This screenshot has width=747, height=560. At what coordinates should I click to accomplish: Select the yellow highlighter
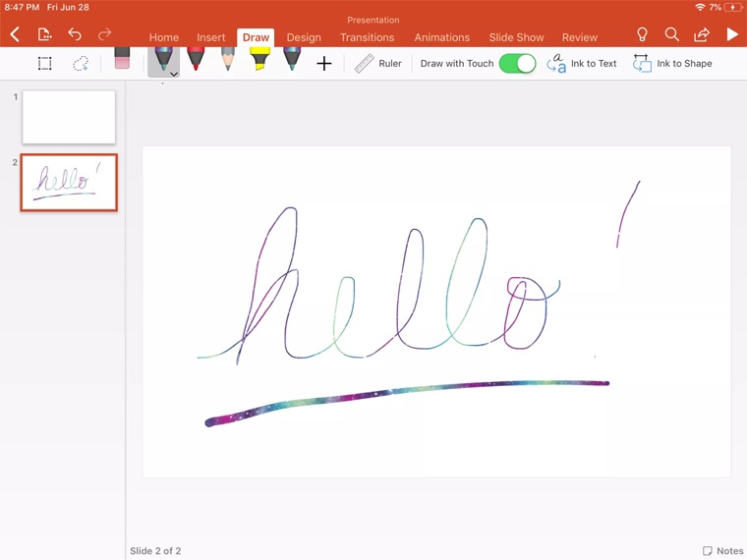pyautogui.click(x=259, y=59)
